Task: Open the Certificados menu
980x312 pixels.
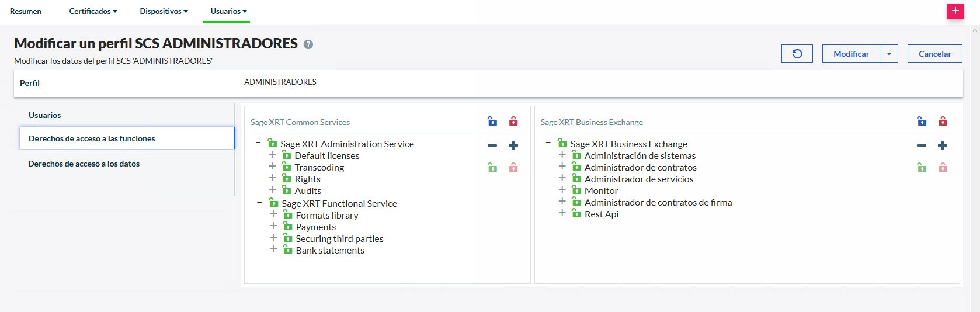Action: click(x=93, y=11)
